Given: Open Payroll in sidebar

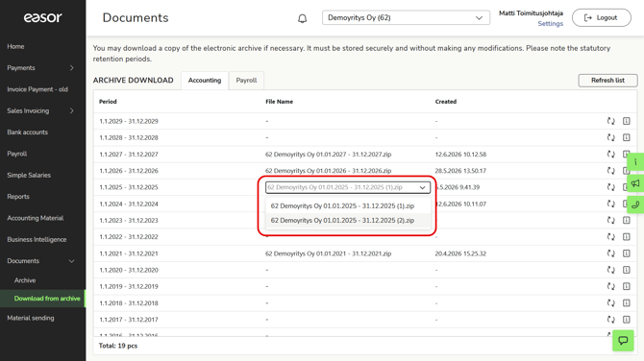Looking at the screenshot, I should click(17, 154).
